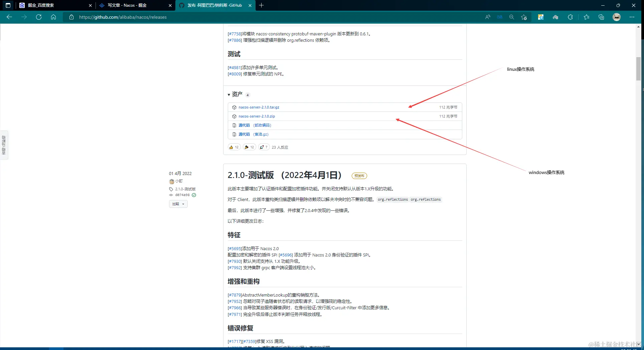The height and width of the screenshot is (350, 644).
Task: Click the read aloud icon
Action: pos(488,17)
